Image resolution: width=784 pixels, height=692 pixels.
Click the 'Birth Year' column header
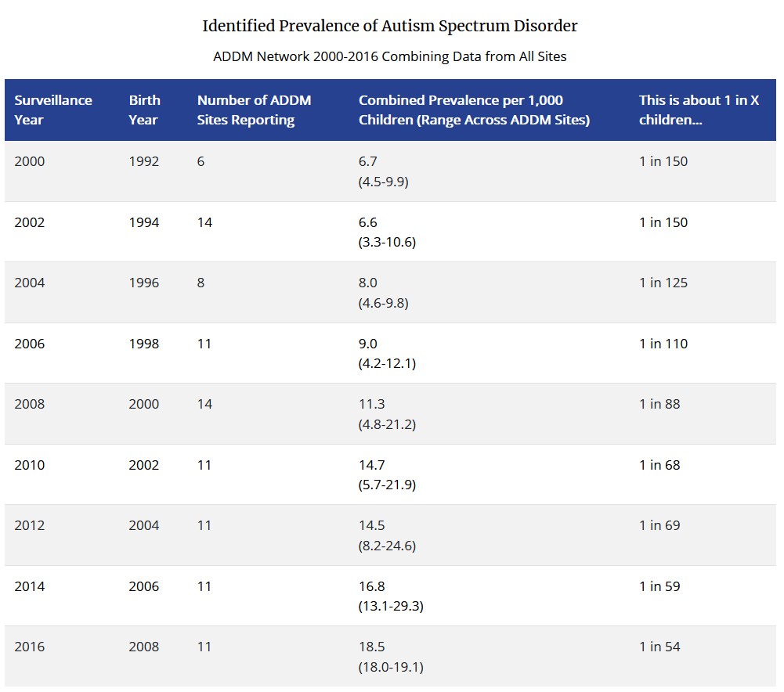[x=144, y=110]
